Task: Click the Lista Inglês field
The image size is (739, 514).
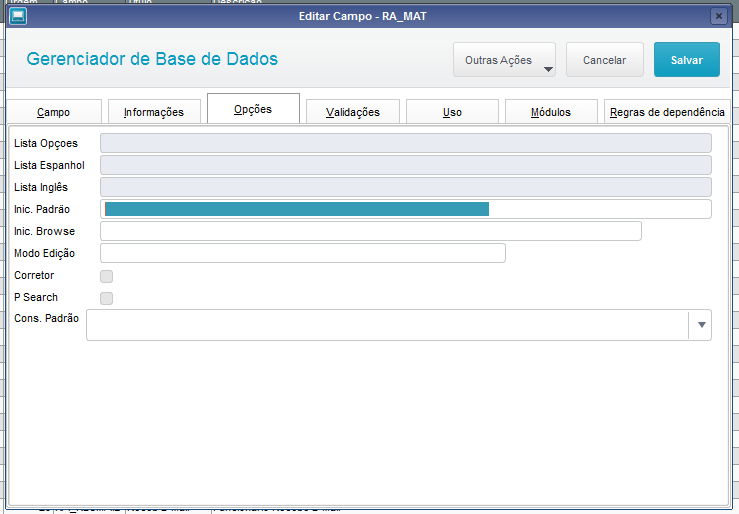Action: (x=406, y=187)
